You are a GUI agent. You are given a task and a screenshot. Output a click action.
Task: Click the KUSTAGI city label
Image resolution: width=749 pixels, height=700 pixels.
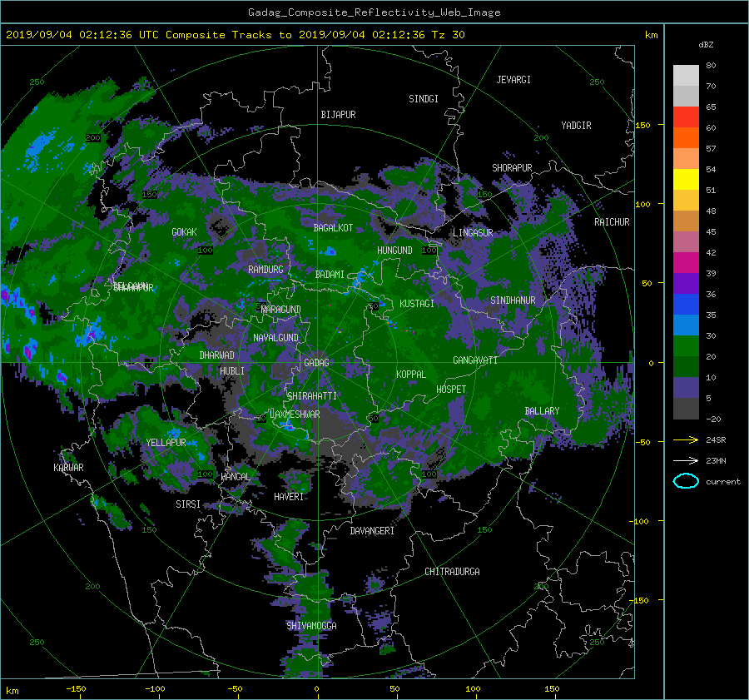pos(417,304)
